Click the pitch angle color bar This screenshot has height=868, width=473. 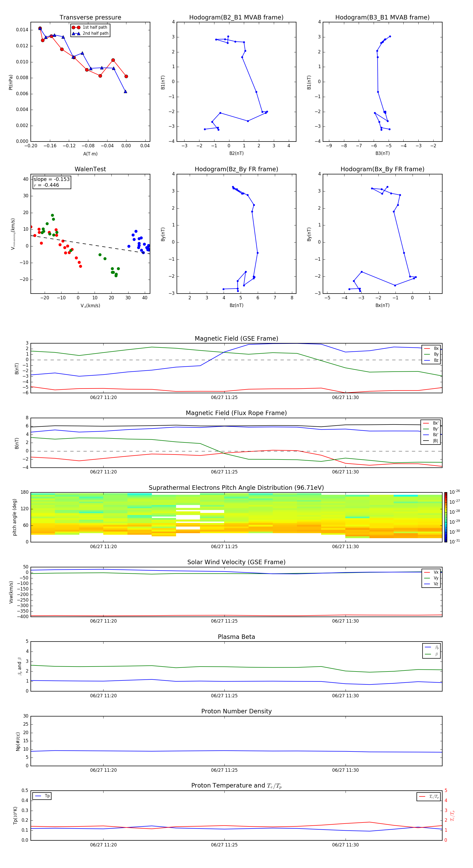(446, 517)
